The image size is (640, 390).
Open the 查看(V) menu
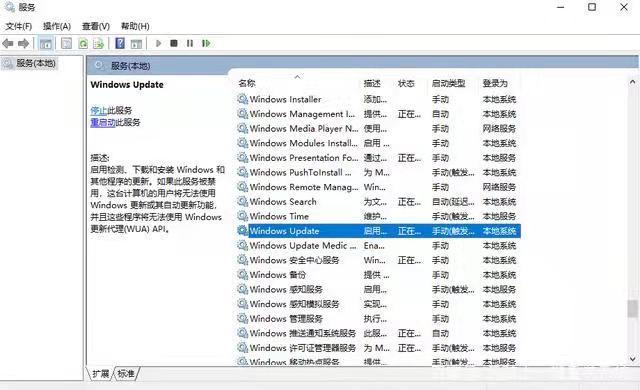click(96, 26)
